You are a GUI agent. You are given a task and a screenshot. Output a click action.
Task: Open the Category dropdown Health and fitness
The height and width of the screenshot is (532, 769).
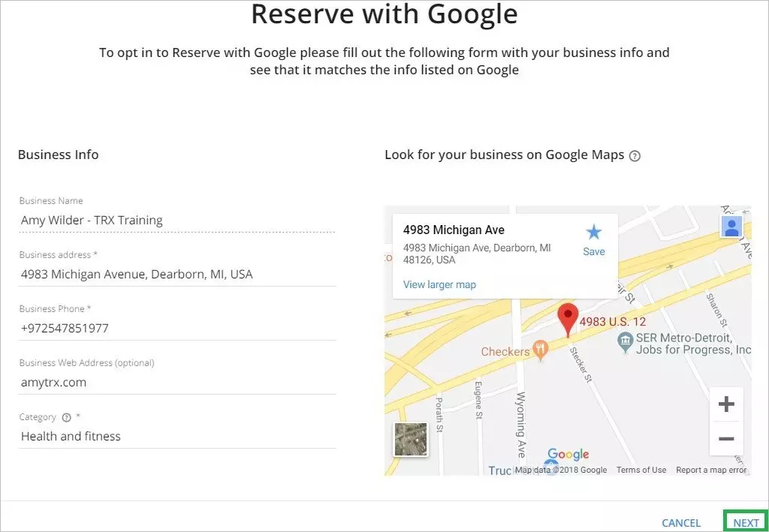[x=177, y=437]
